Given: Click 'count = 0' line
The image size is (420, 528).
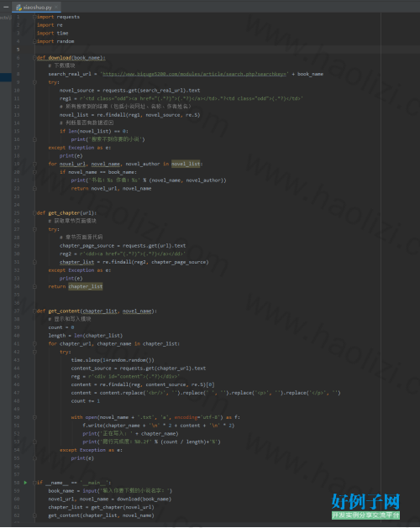Looking at the screenshot, I should (x=61, y=327).
